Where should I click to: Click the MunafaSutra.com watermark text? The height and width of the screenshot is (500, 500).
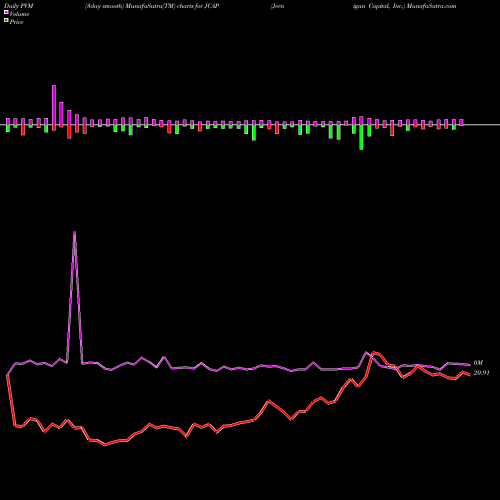pyautogui.click(x=431, y=6)
